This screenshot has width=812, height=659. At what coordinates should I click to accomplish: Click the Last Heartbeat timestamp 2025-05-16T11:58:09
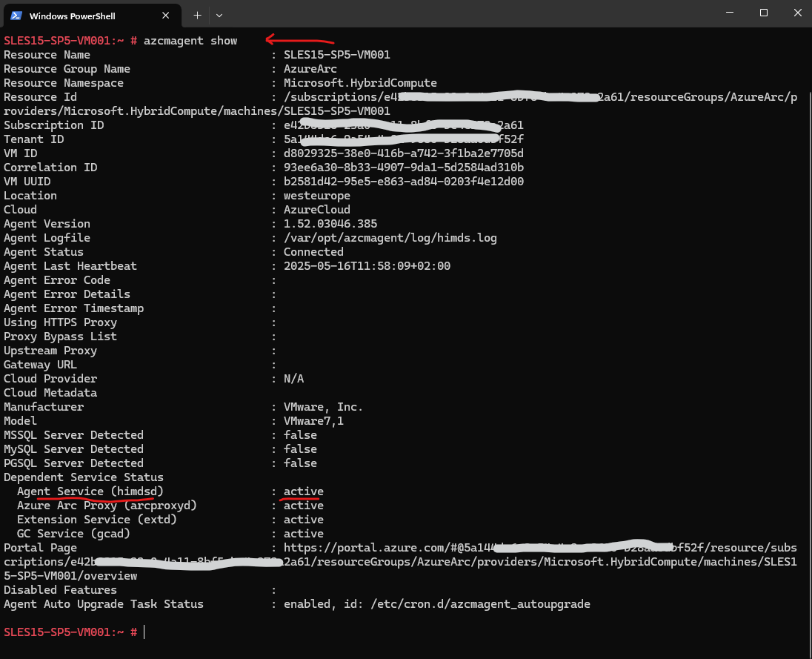point(367,266)
